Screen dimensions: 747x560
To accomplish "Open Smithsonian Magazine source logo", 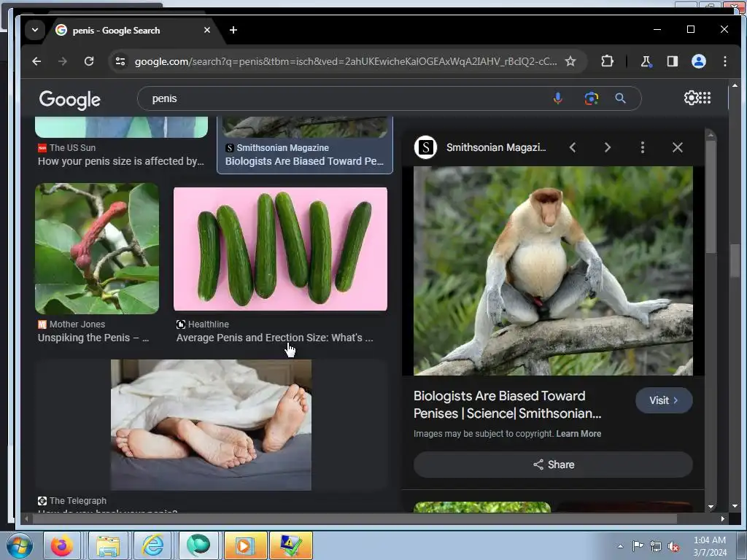I will (425, 147).
